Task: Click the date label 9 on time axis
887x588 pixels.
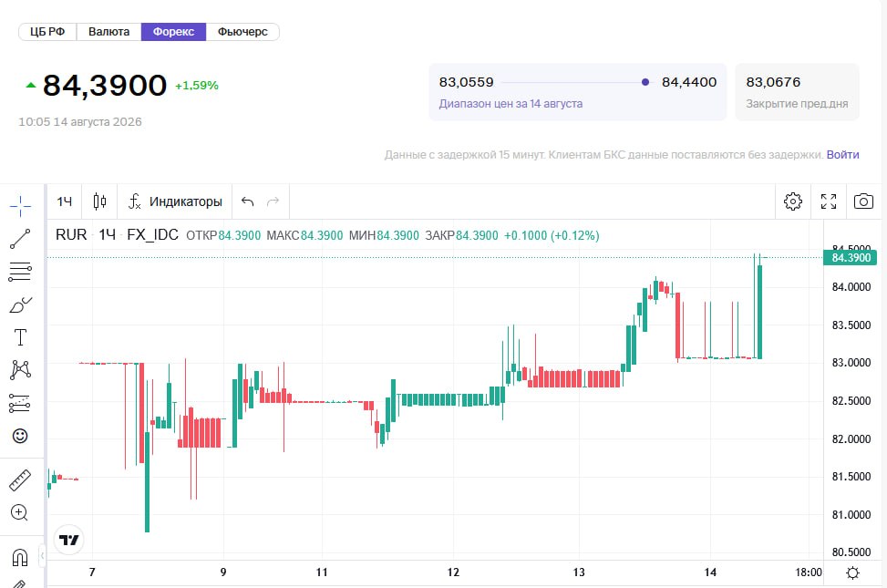Action: (x=223, y=573)
